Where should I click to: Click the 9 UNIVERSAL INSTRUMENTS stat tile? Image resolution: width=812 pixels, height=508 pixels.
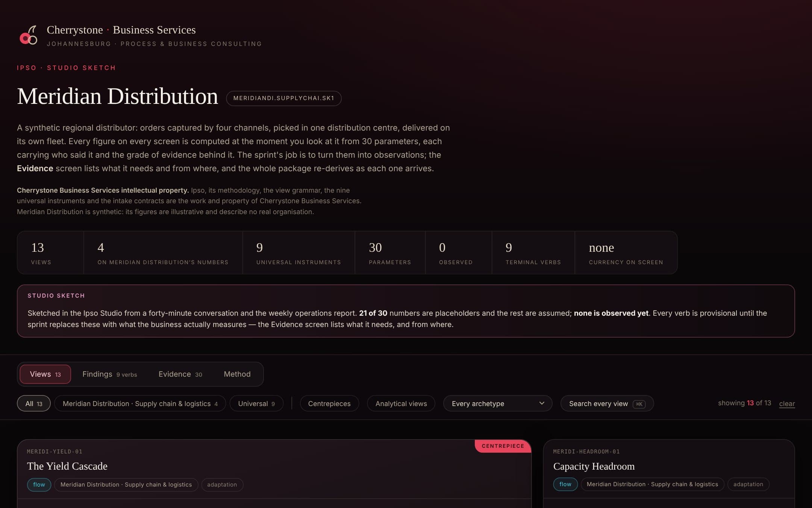(x=299, y=252)
